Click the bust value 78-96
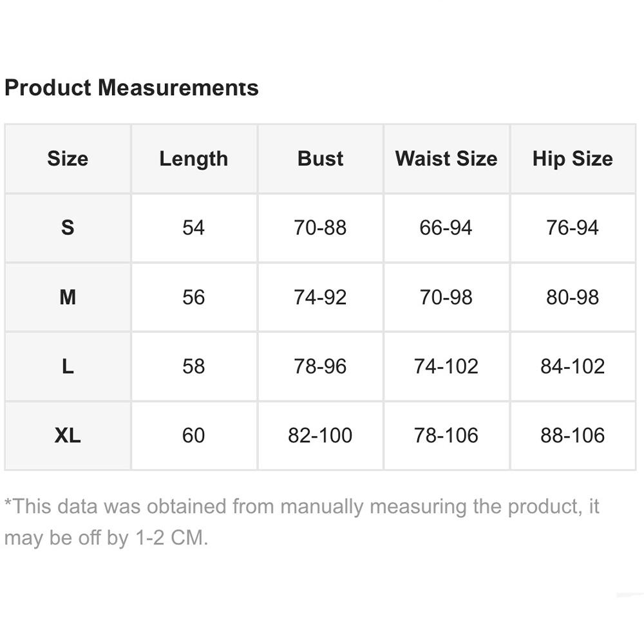Image resolution: width=644 pixels, height=644 pixels. click(320, 366)
